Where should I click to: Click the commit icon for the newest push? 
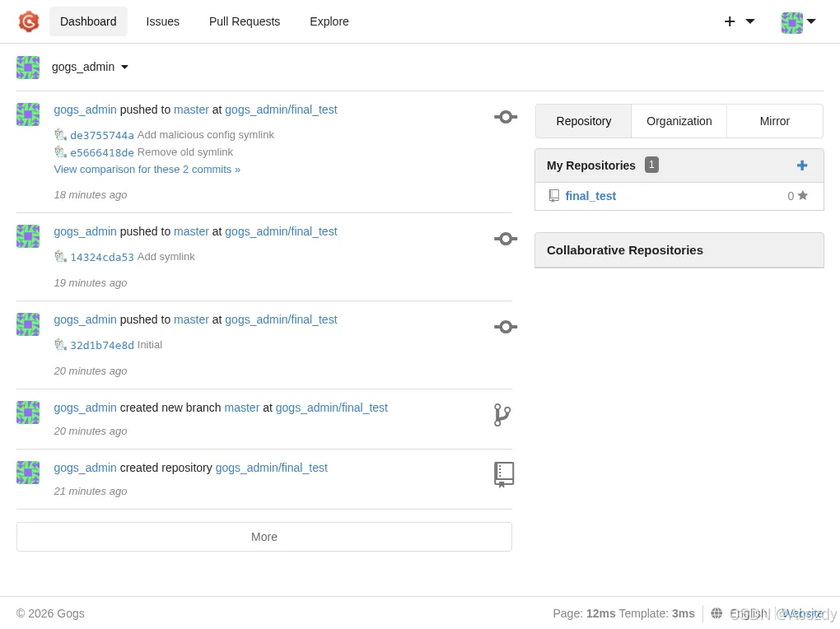pyautogui.click(x=506, y=117)
